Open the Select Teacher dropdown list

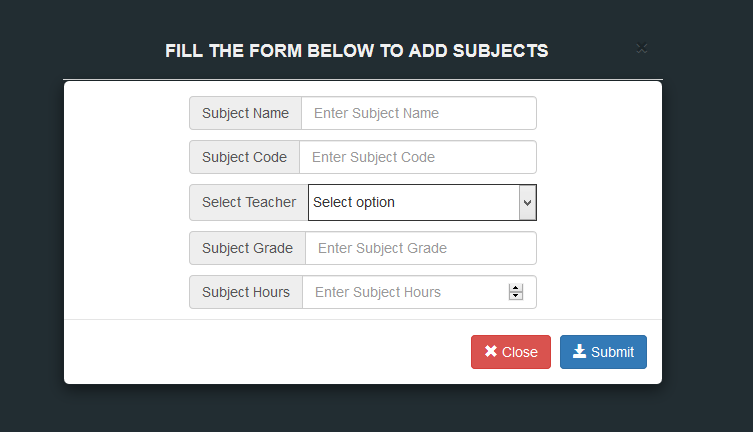pyautogui.click(x=422, y=203)
